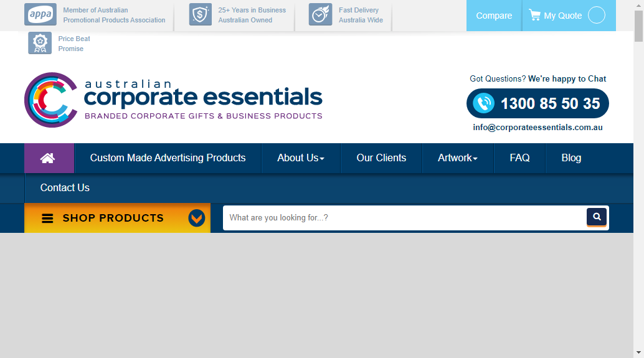Click the shopping cart icon
Viewport: 644px width, 358px height.
pyautogui.click(x=534, y=15)
